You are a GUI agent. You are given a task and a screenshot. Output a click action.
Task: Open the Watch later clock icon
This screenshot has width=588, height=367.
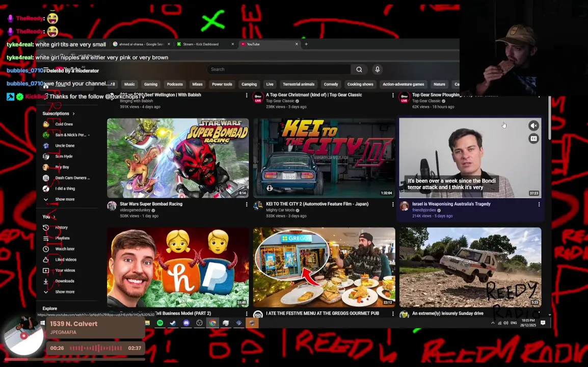coord(46,249)
